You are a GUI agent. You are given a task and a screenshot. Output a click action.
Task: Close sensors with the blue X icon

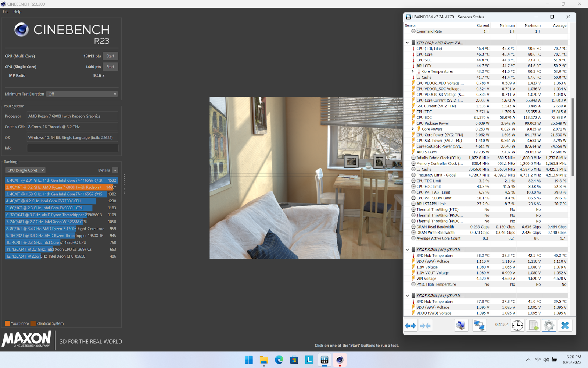tap(565, 326)
